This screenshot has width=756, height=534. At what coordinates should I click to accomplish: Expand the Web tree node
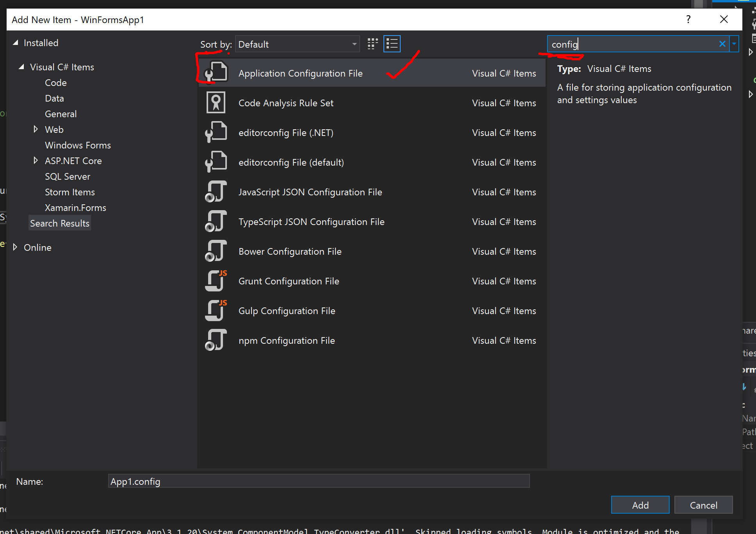tap(36, 129)
